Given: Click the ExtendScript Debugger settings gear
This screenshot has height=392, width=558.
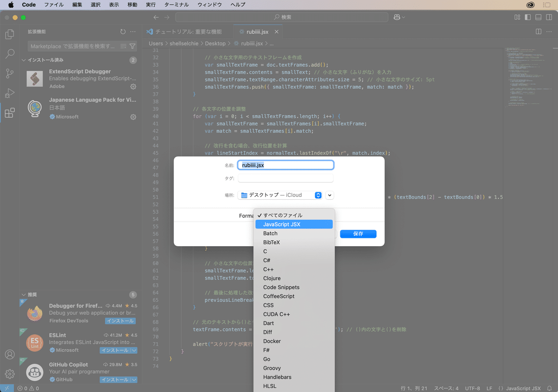Looking at the screenshot, I should coord(133,86).
